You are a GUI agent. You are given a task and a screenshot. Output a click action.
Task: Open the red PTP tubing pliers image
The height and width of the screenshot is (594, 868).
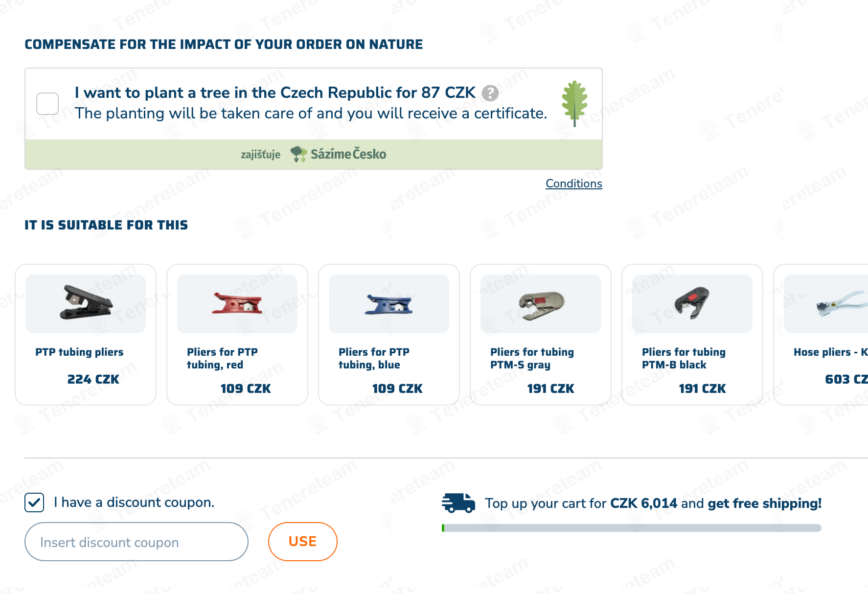coord(237,304)
